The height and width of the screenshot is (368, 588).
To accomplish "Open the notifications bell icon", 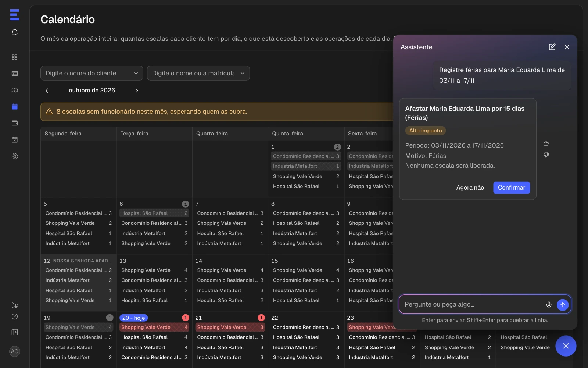I will [15, 32].
